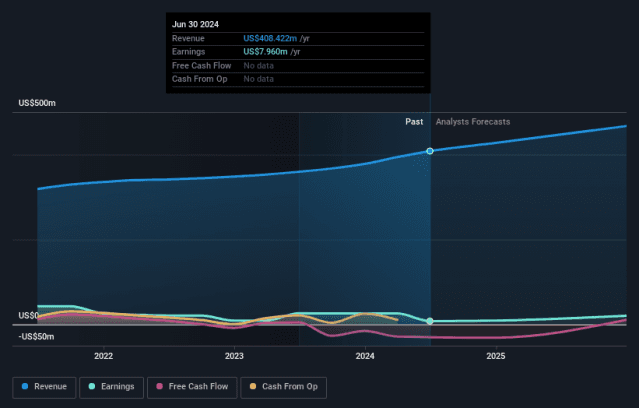This screenshot has width=639, height=408.
Task: Click the Revenue data point marker
Action: 430,151
